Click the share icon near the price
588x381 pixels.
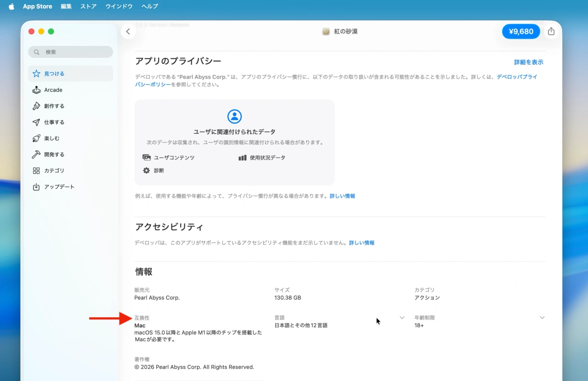[551, 31]
